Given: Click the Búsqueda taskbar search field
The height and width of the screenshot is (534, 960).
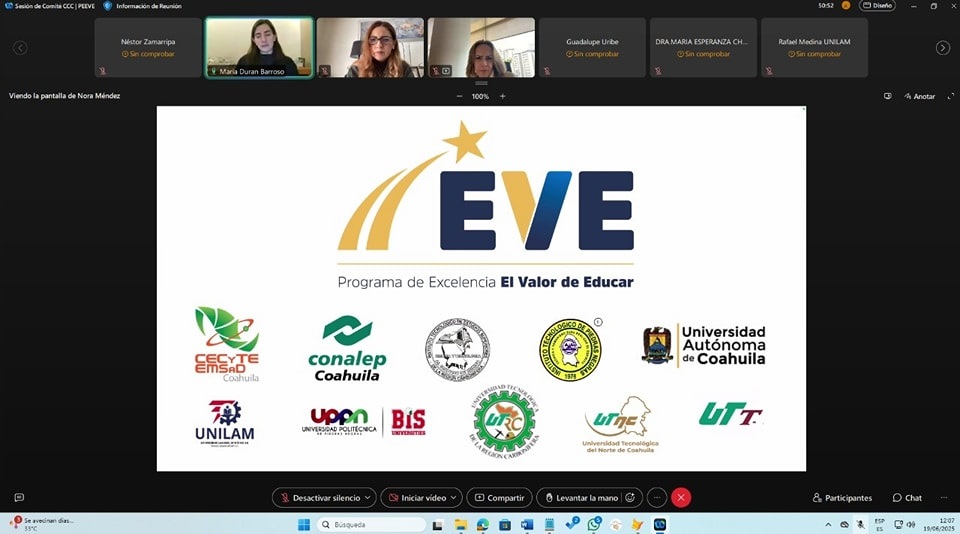Looking at the screenshot, I should point(372,524).
